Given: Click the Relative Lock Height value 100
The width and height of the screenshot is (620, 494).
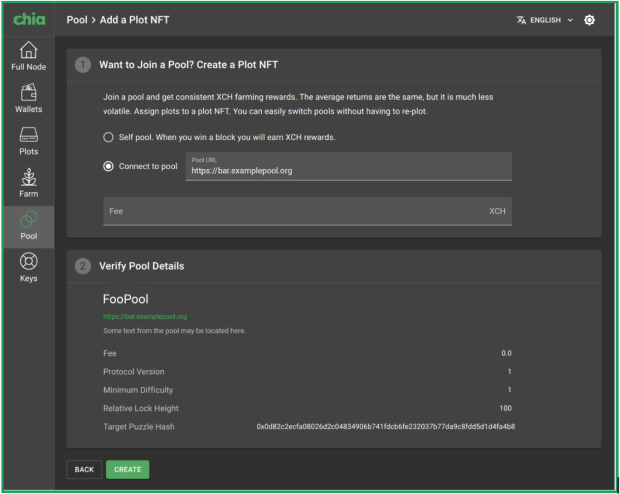Looking at the screenshot, I should tap(505, 408).
